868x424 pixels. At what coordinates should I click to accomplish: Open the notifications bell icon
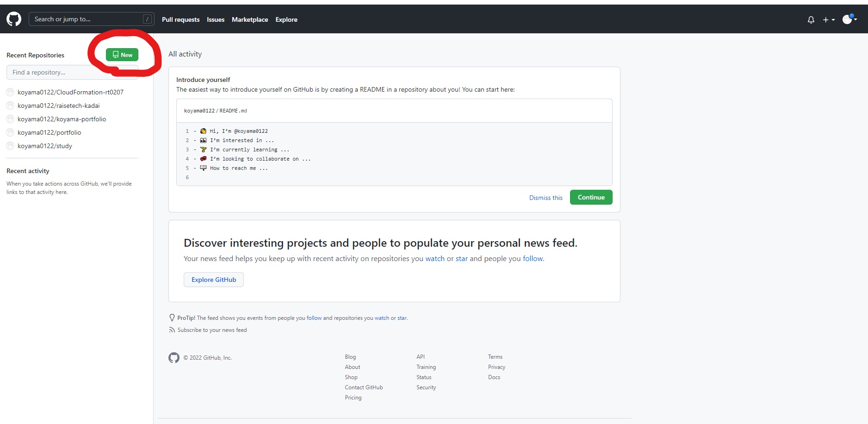811,19
